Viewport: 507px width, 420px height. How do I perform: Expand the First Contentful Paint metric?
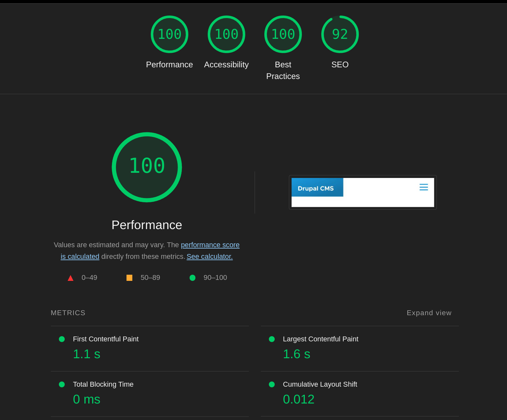(x=105, y=339)
